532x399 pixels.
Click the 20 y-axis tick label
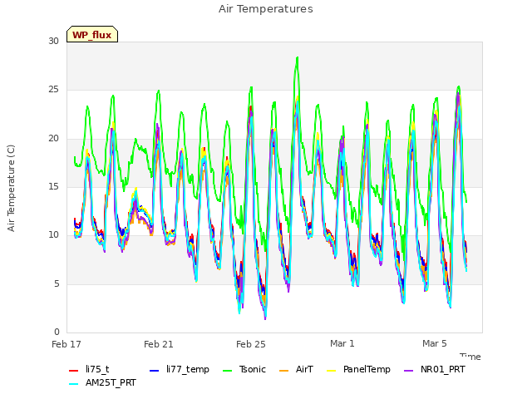(x=53, y=139)
